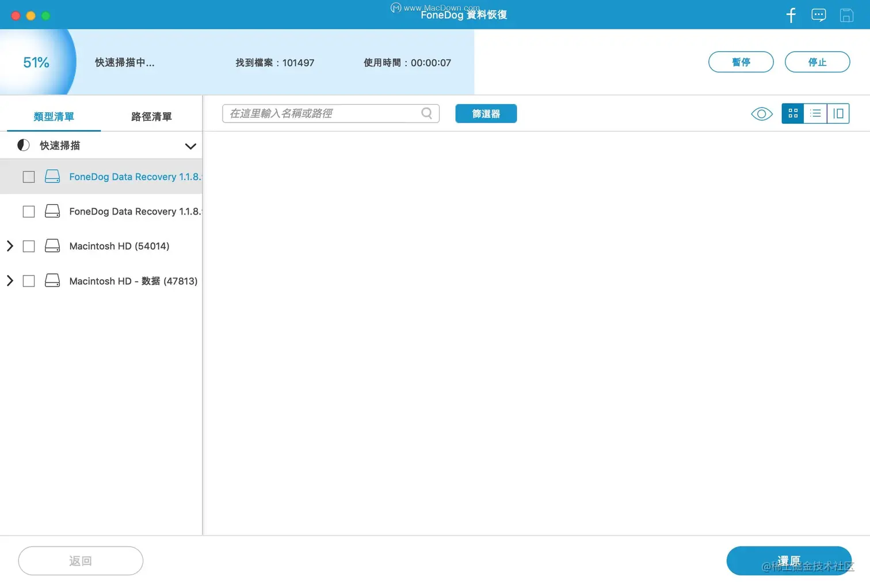Check the second FoneDog Data Recovery 1.1.8 checkbox

(29, 212)
